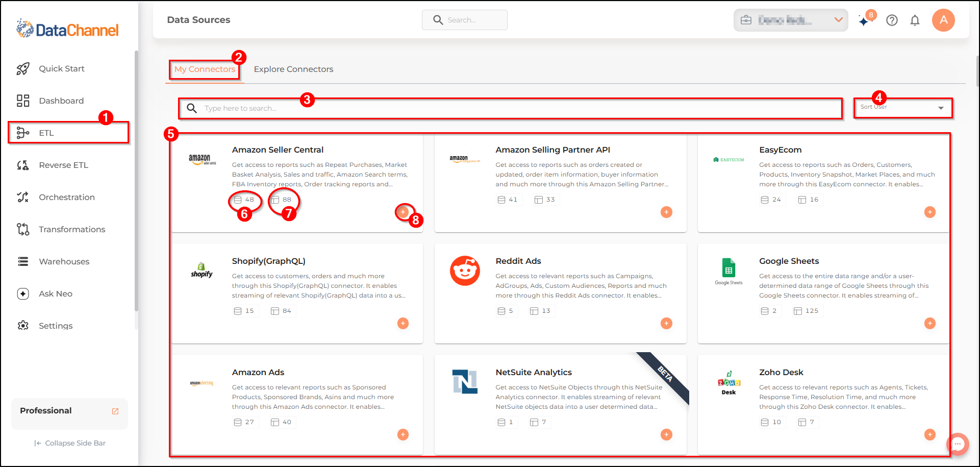Click the Google Sheets connector title
980x467 pixels.
coord(789,261)
